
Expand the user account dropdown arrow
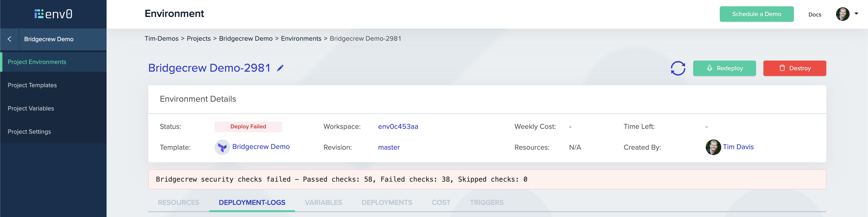click(x=856, y=14)
